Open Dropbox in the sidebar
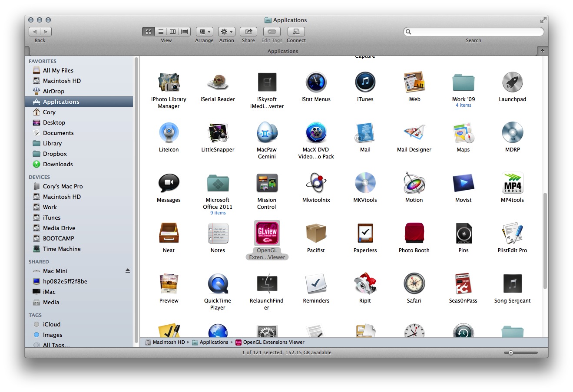 point(55,154)
